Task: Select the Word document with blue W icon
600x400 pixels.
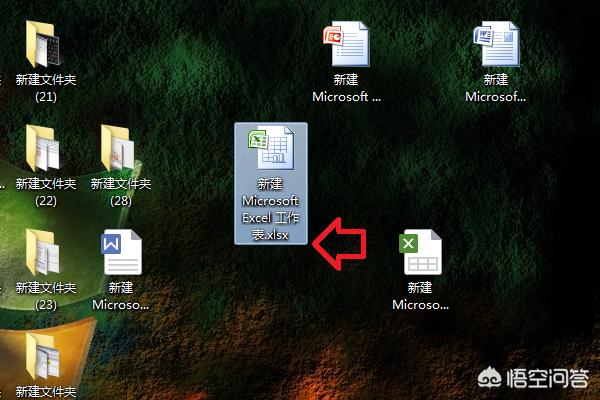Action: (x=121, y=253)
